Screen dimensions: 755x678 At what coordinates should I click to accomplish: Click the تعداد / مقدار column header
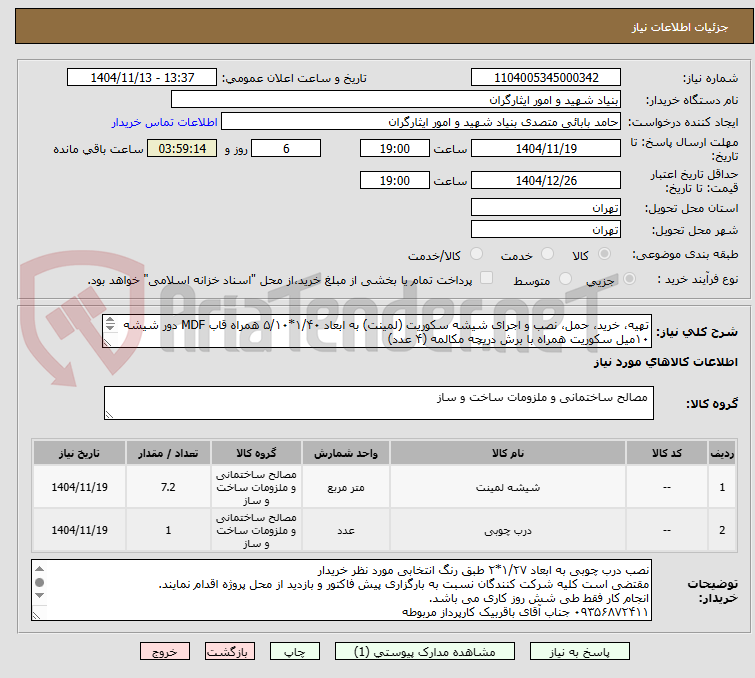point(168,453)
